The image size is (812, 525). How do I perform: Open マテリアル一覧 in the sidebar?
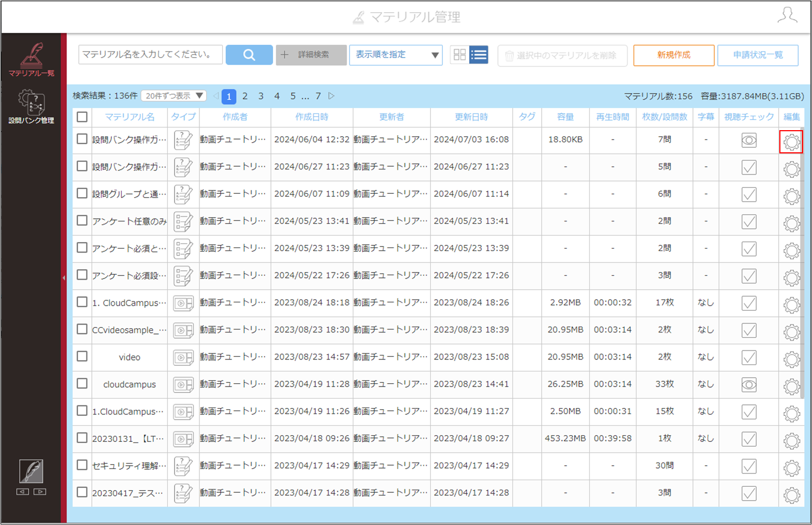(x=31, y=60)
